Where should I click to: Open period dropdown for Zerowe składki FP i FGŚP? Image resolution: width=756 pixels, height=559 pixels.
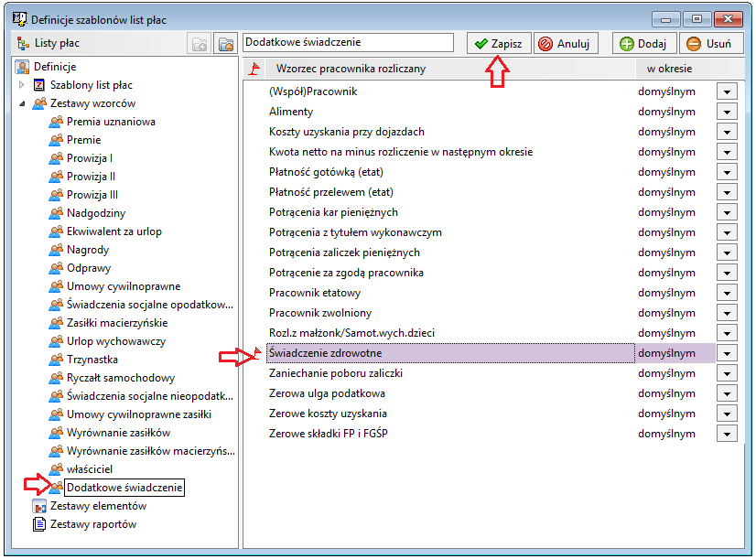point(727,434)
